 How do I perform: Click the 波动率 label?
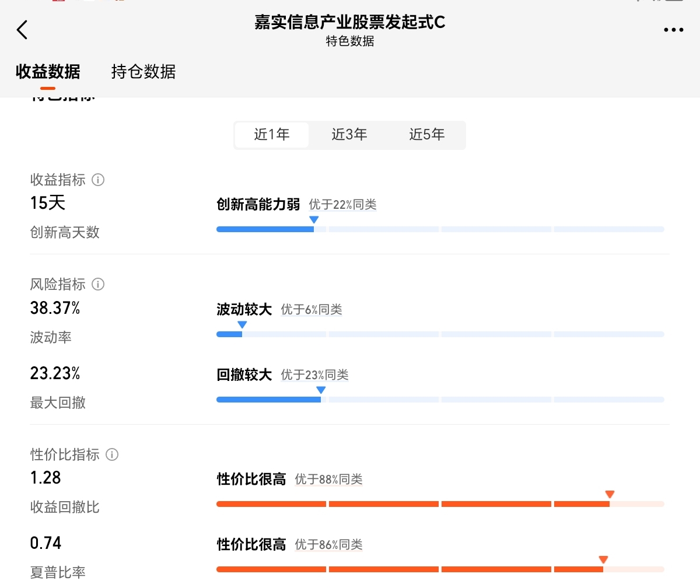click(x=51, y=337)
